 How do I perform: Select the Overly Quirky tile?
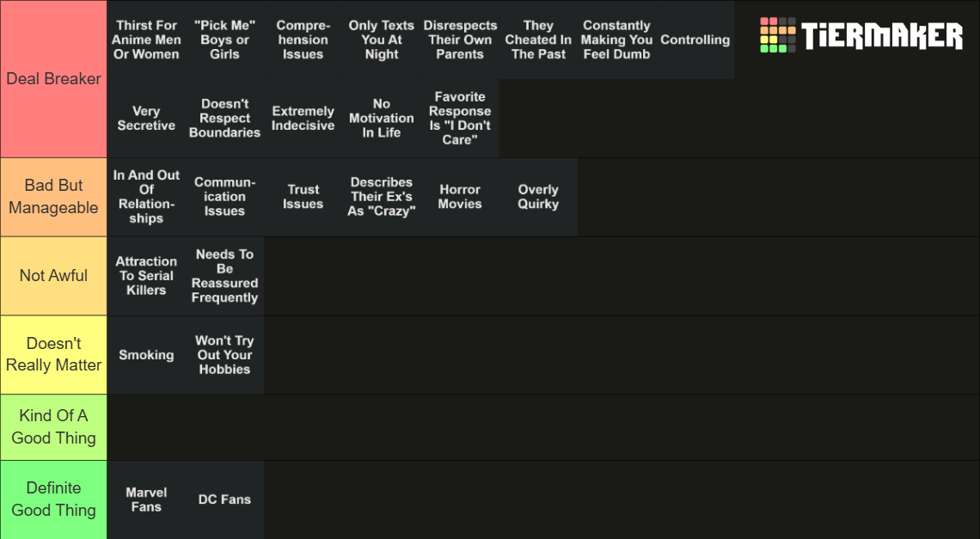coord(538,197)
